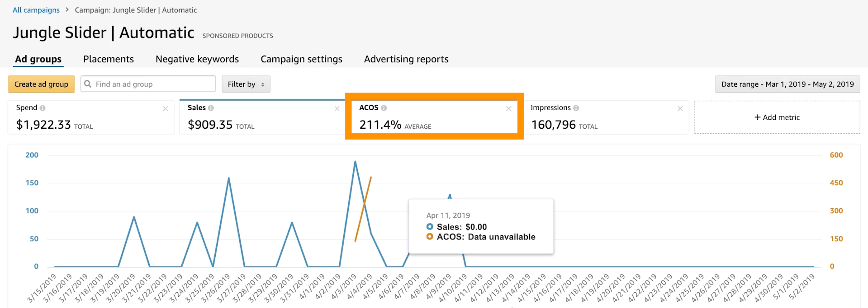Click the Jungle Slider | Automatic page title
Image resolution: width=868 pixels, height=308 pixels.
pos(104,33)
